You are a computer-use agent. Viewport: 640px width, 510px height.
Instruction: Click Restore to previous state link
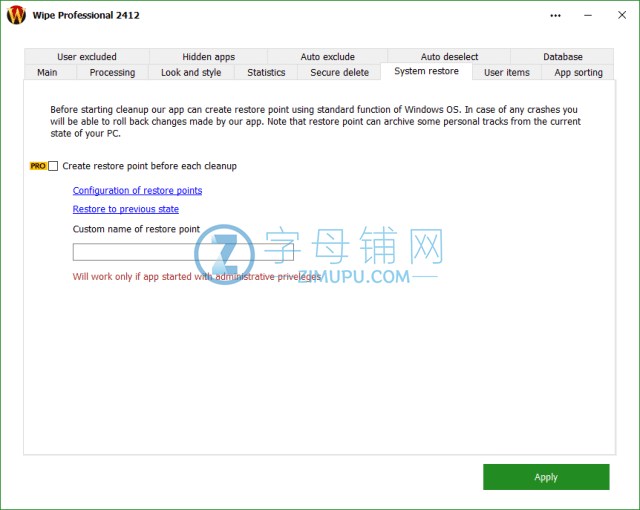[126, 209]
